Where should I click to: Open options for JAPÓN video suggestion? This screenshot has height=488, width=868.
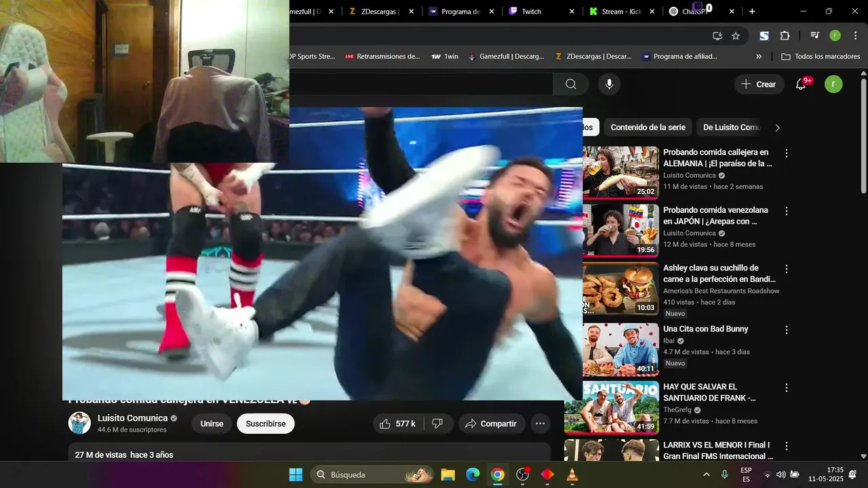coord(787,211)
